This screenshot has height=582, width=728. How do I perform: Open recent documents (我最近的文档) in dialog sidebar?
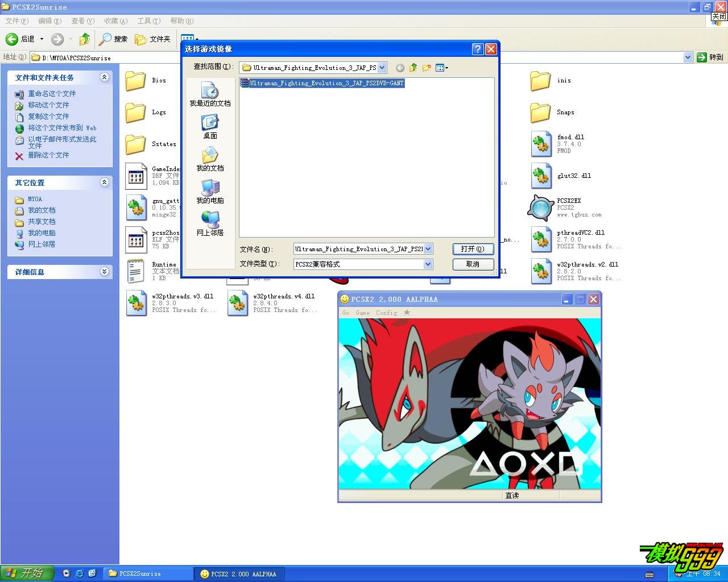tap(210, 94)
